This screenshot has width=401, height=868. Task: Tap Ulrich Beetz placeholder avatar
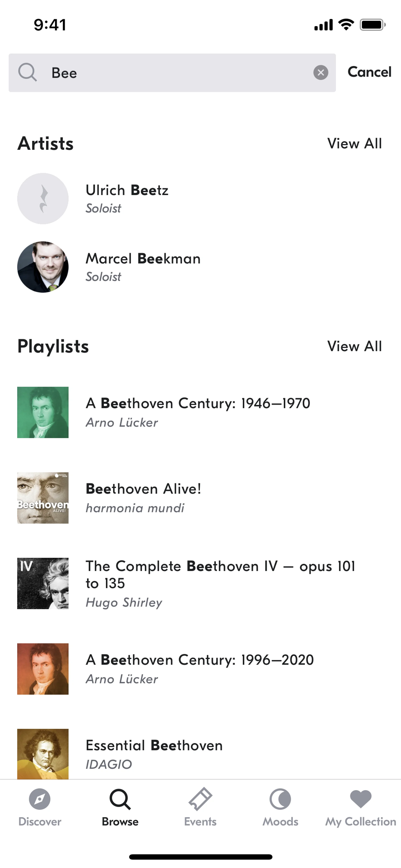click(x=43, y=198)
